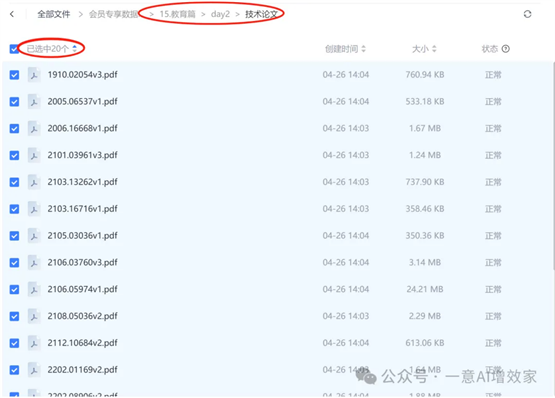Click PDF icon of 2108.05036v2.pdf
Viewport: 555px width, 398px height.
click(x=34, y=316)
